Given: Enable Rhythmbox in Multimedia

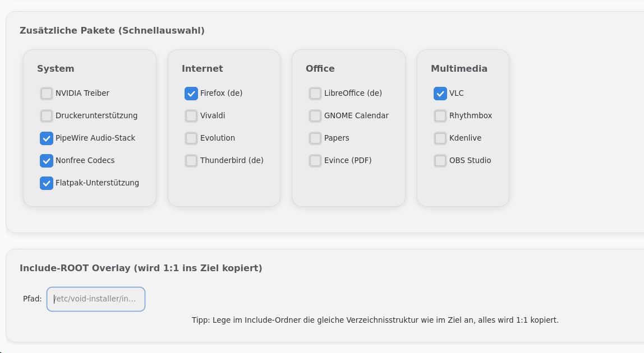Looking at the screenshot, I should [440, 116].
